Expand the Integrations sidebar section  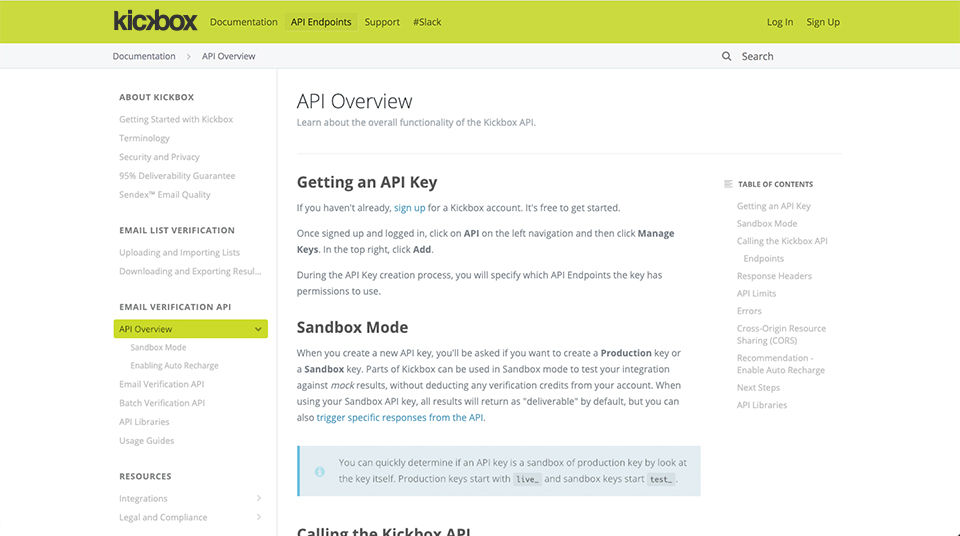pos(258,498)
